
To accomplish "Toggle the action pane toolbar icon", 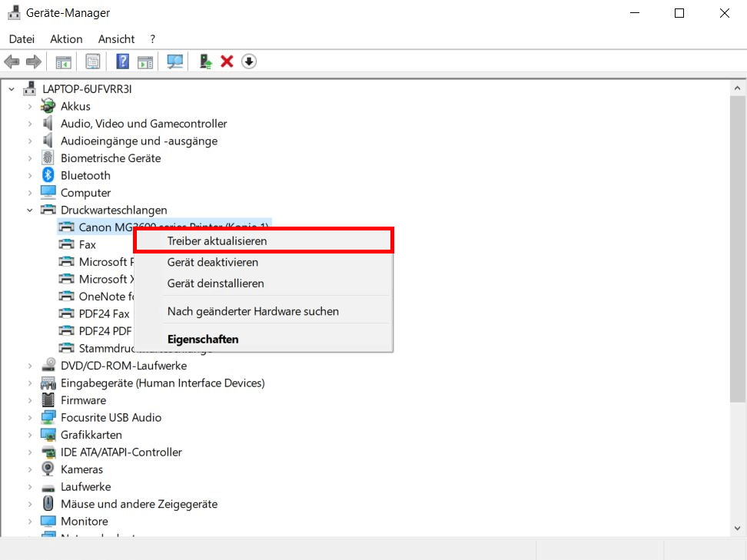I will tap(145, 62).
